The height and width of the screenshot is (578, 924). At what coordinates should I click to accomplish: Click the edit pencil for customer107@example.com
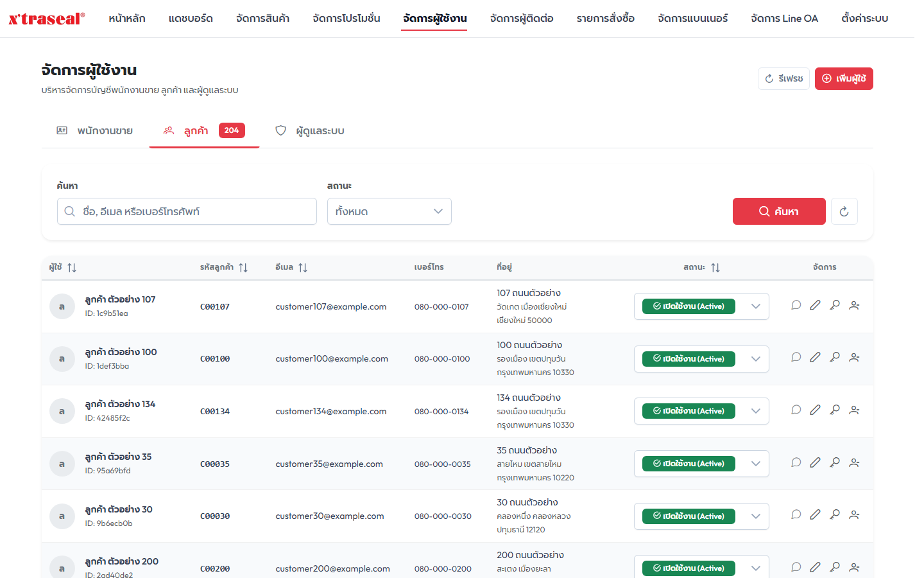tap(815, 305)
